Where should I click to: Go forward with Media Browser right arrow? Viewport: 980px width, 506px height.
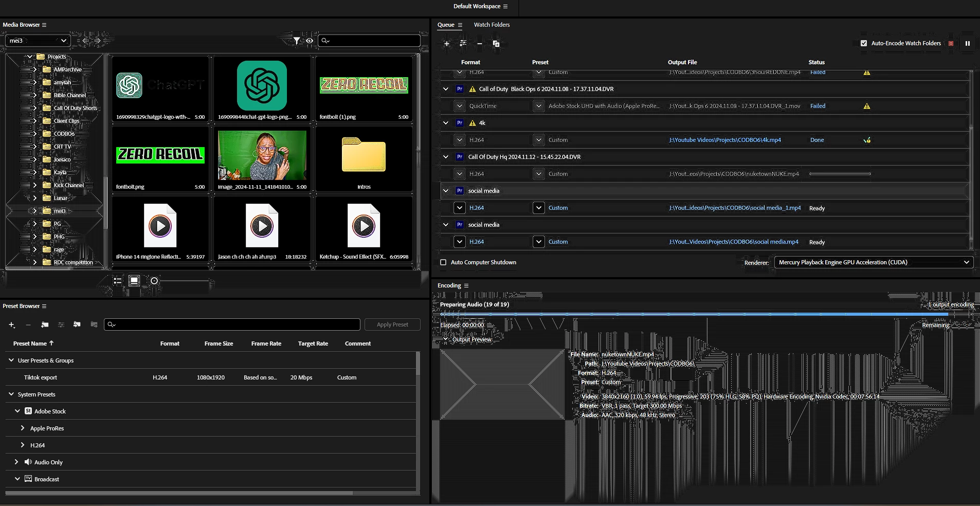98,41
